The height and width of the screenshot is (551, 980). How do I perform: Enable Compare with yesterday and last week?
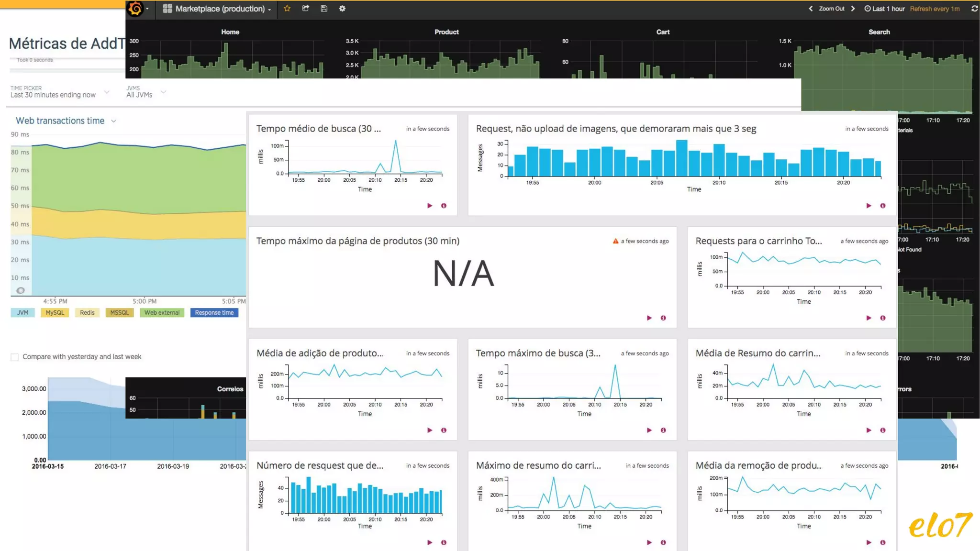(15, 357)
